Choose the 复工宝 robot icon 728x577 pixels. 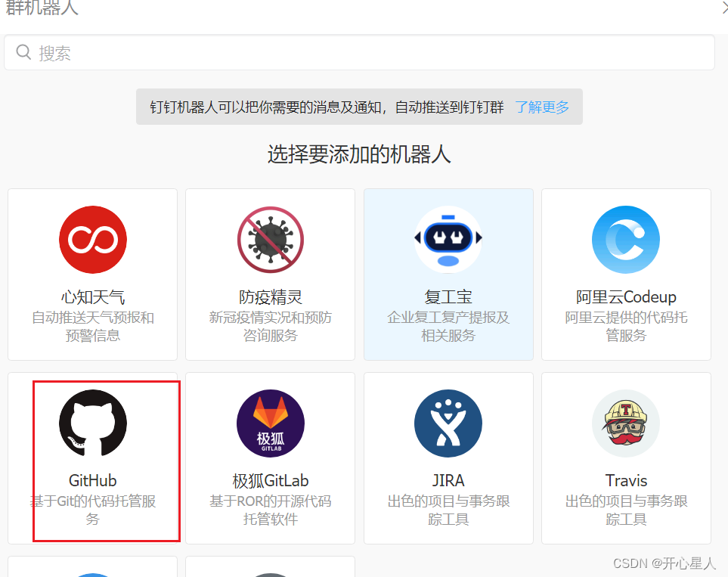pos(448,240)
